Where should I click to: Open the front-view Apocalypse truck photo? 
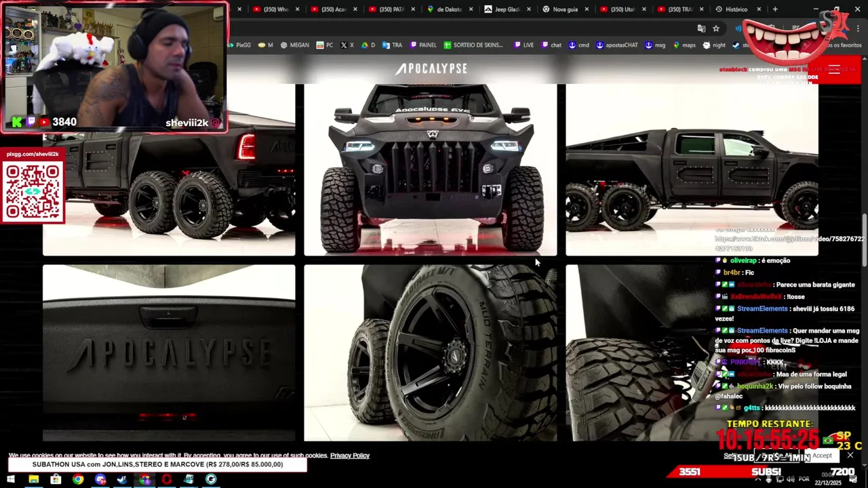[430, 169]
